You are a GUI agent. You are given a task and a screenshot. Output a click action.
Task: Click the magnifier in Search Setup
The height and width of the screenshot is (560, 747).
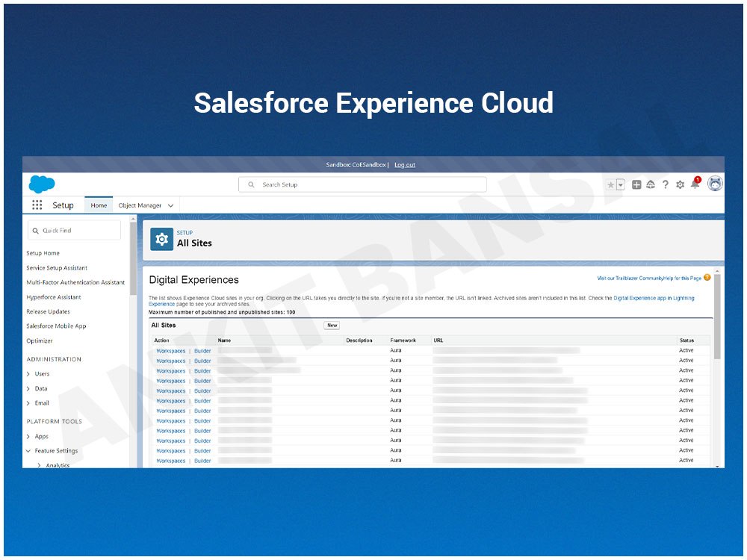tap(251, 184)
